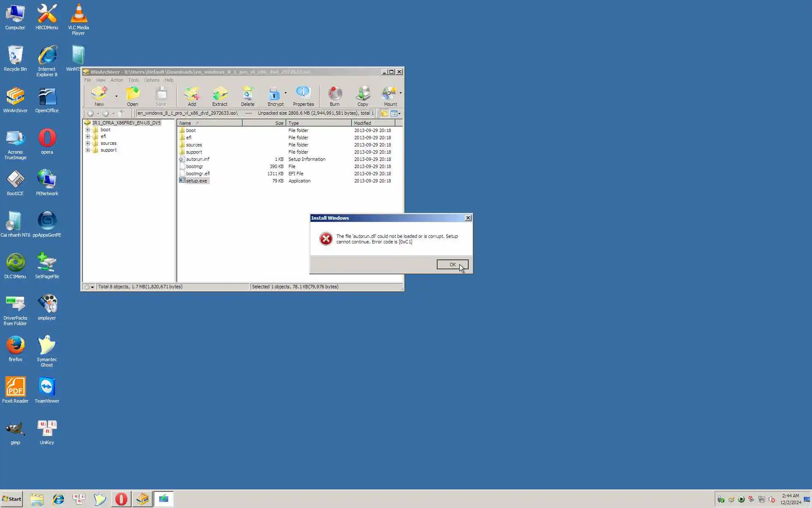Open the Action menu
The image size is (812, 508).
click(x=117, y=80)
